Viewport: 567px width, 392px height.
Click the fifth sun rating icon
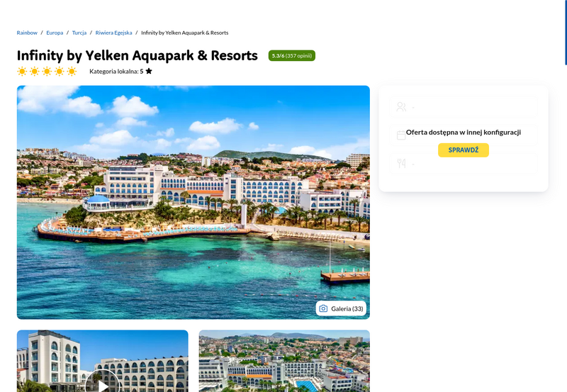point(72,71)
